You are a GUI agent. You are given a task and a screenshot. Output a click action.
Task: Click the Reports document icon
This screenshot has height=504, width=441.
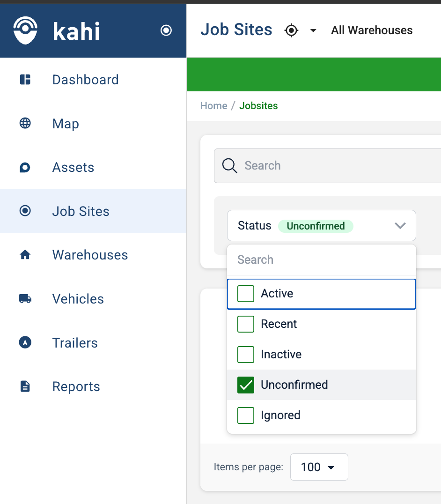25,386
